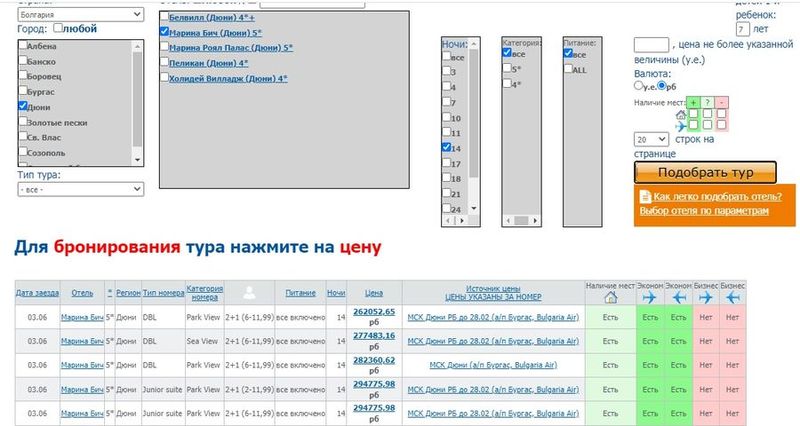Click the house icon under Наличие мест header
Screen dimensions: 800x426
tap(610, 298)
